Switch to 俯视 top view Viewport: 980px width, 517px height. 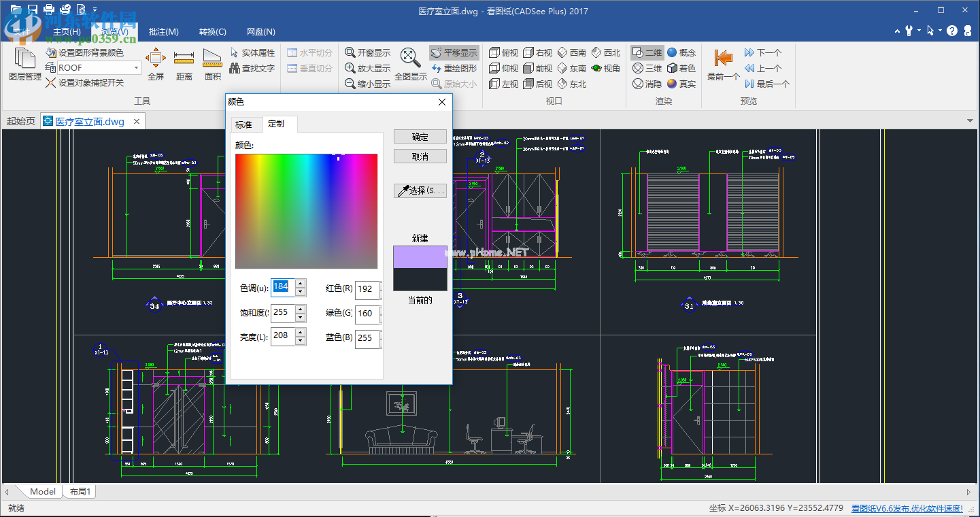click(x=503, y=52)
